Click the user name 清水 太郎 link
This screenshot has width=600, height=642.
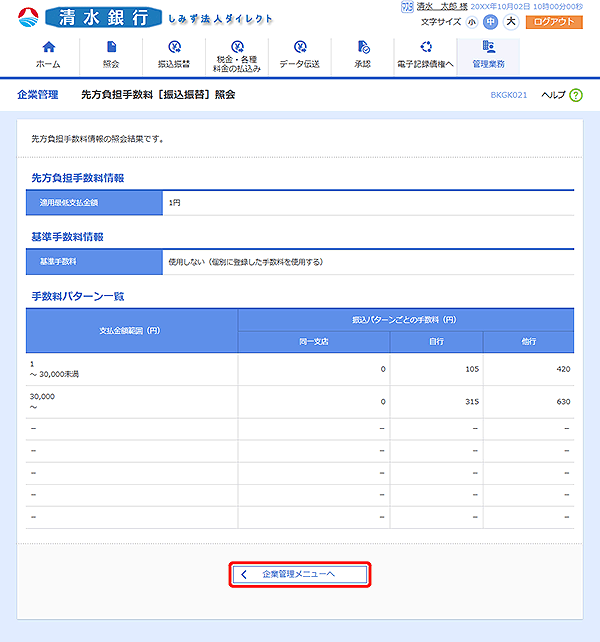(x=440, y=6)
